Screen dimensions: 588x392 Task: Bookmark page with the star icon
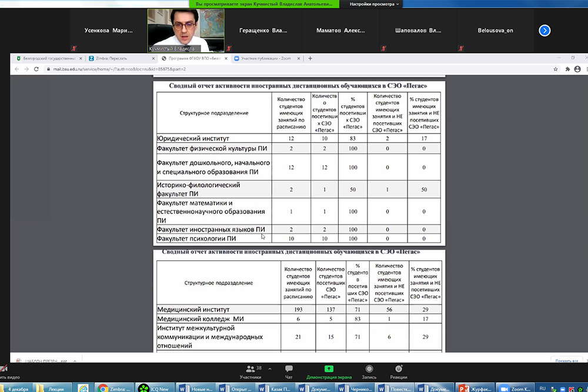pyautogui.click(x=556, y=69)
